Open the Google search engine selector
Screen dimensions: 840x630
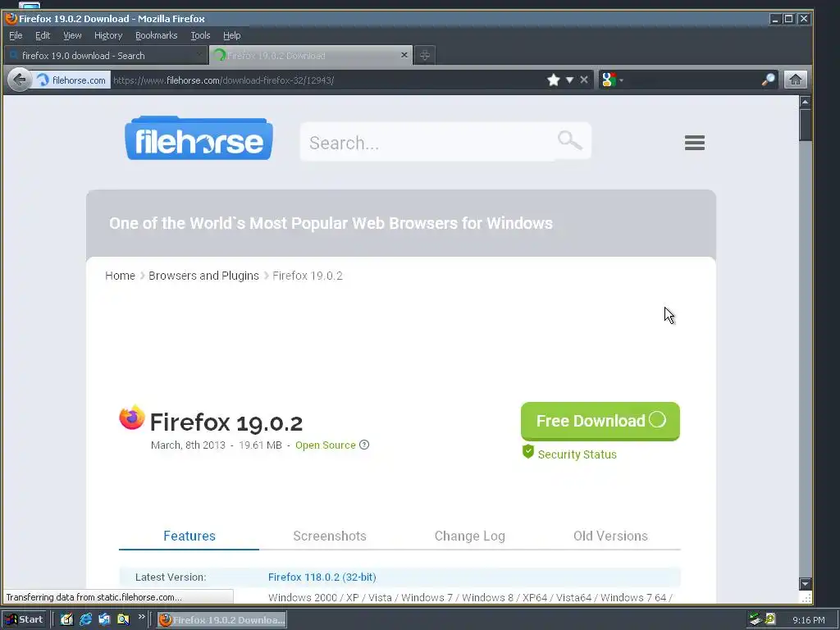(x=612, y=80)
